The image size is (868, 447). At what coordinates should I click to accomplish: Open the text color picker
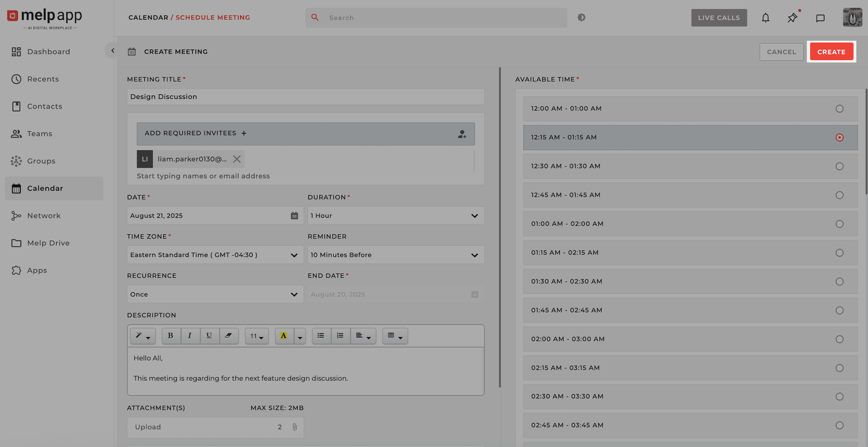[x=284, y=336]
